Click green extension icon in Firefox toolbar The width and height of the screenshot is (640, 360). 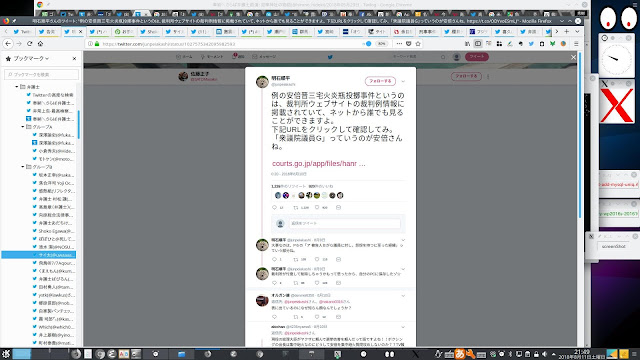(x=552, y=44)
